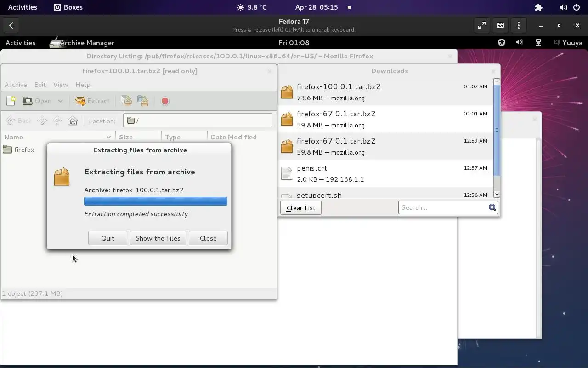Click the add files icon in toolbar
The image size is (588, 368).
[126, 101]
